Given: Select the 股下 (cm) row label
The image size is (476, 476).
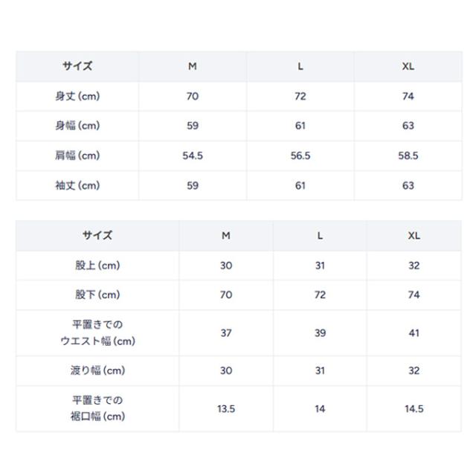Looking at the screenshot, I should (x=97, y=295).
